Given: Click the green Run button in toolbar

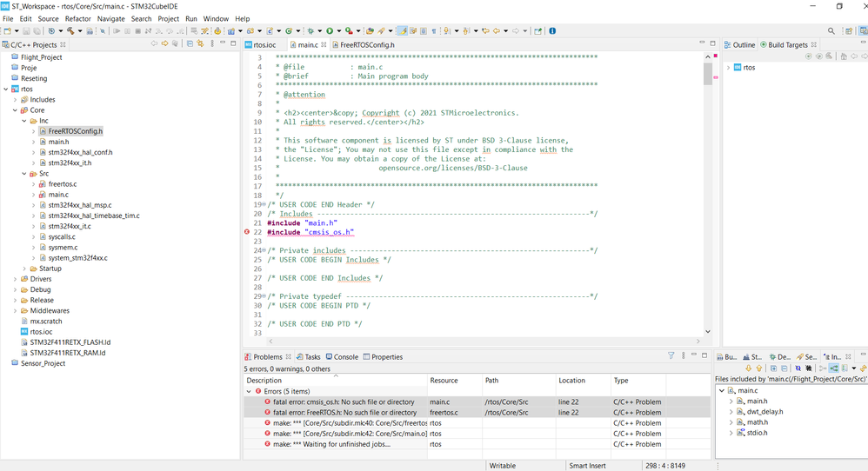Looking at the screenshot, I should tap(330, 31).
